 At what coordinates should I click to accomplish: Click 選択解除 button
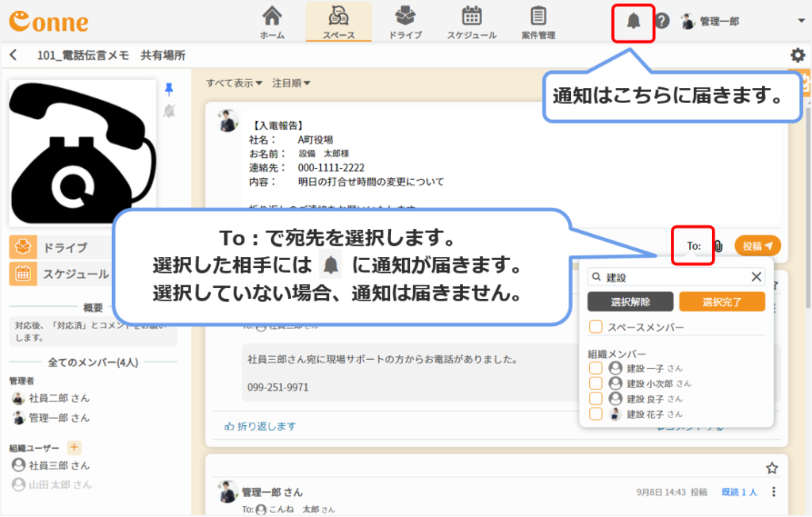pyautogui.click(x=630, y=301)
